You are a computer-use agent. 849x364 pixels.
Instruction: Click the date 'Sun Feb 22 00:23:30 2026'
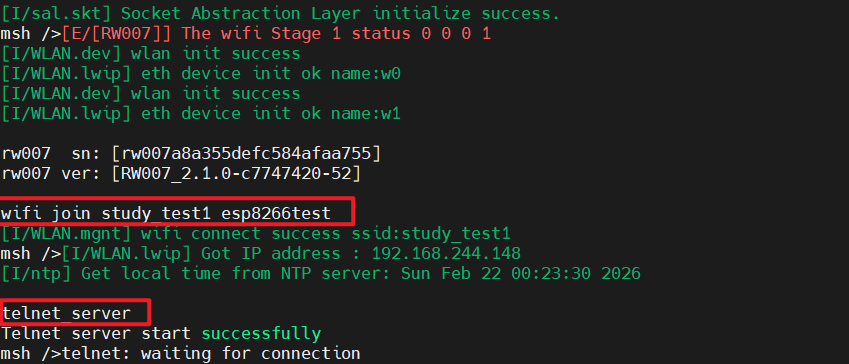521,273
